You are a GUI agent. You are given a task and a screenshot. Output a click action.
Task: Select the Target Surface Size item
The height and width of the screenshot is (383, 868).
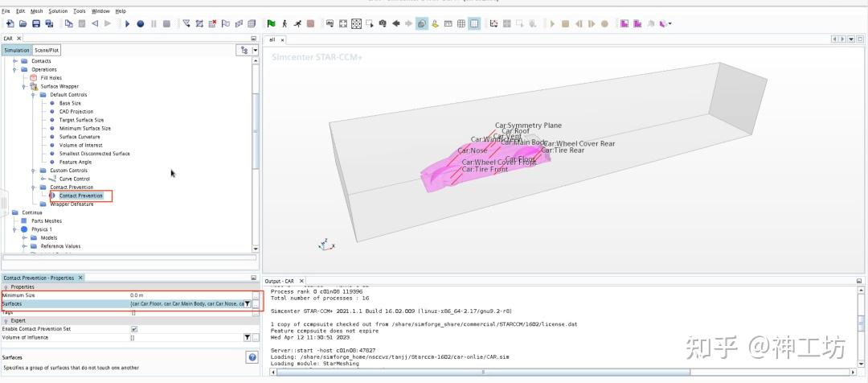click(x=81, y=120)
